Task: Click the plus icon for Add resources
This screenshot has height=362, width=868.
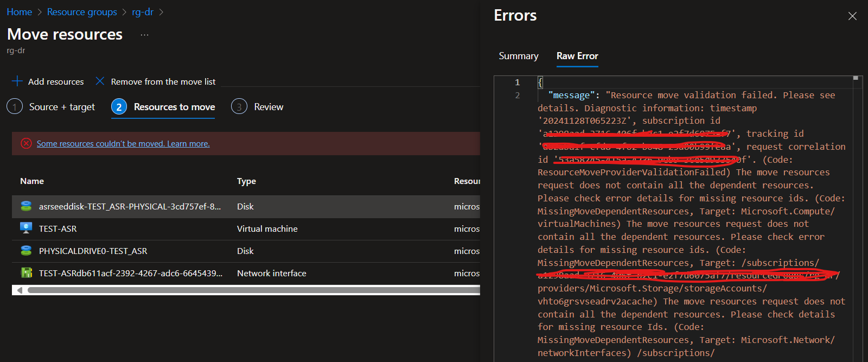Action: point(17,81)
